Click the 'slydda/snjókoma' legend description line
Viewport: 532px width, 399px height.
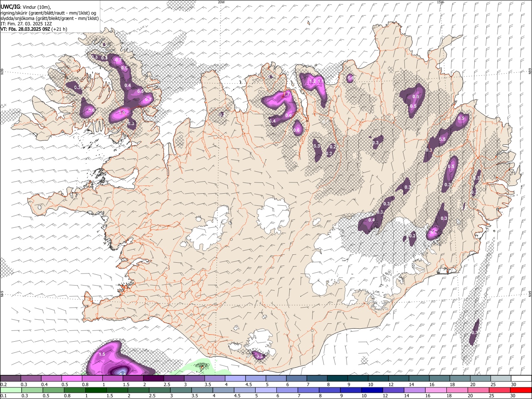coord(50,18)
